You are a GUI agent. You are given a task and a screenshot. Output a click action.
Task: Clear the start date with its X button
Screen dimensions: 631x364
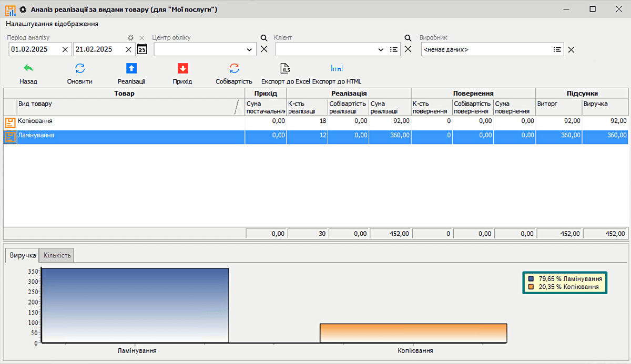click(65, 49)
